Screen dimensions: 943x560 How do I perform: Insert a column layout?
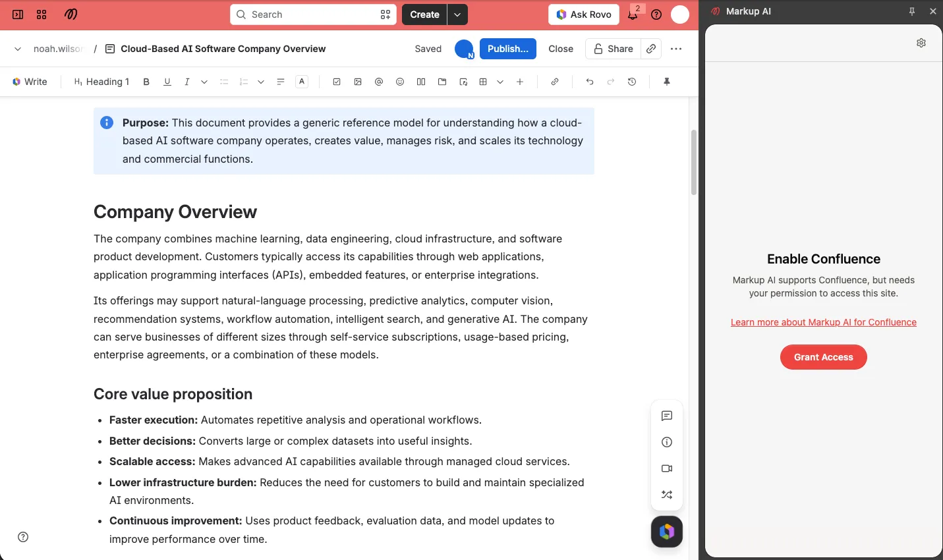[421, 82]
